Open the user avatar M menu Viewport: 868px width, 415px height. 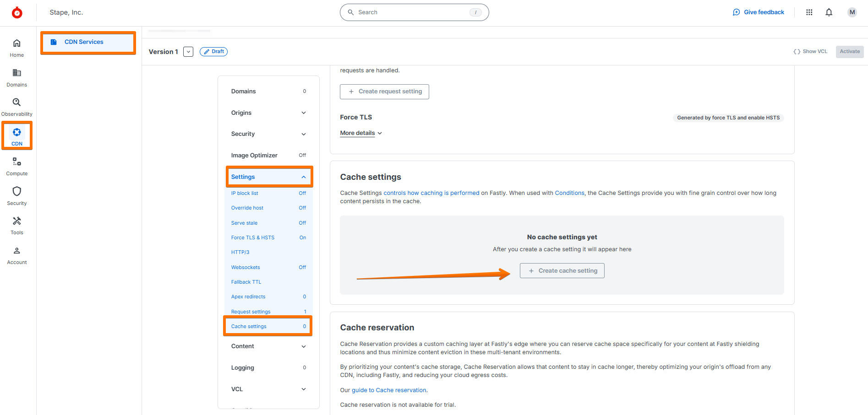(852, 12)
